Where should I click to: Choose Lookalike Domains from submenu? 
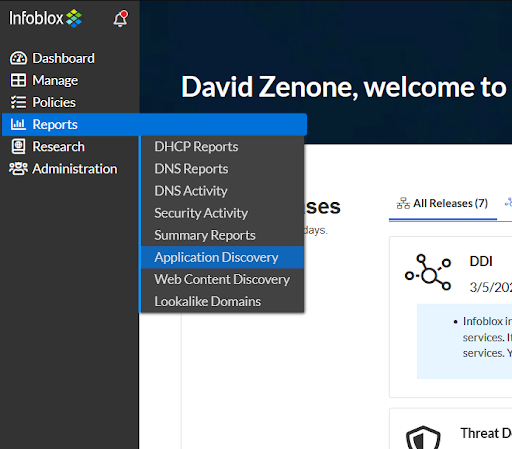pos(222,301)
